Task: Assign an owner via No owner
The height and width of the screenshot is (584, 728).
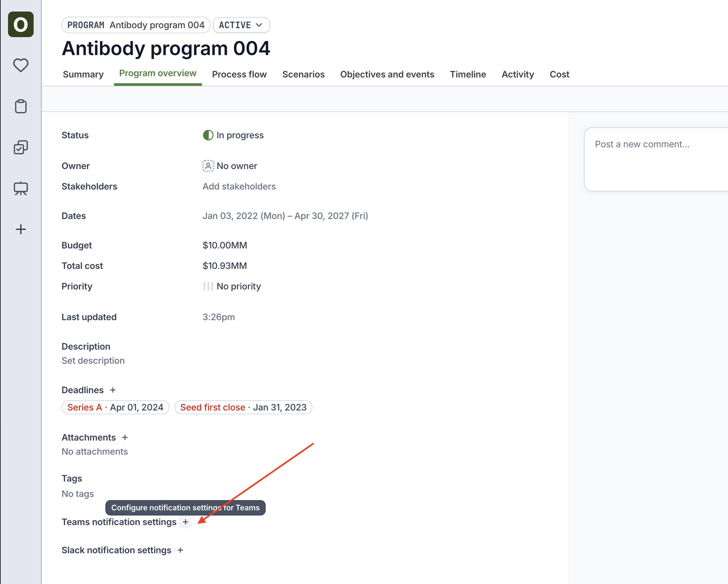Action: click(230, 166)
